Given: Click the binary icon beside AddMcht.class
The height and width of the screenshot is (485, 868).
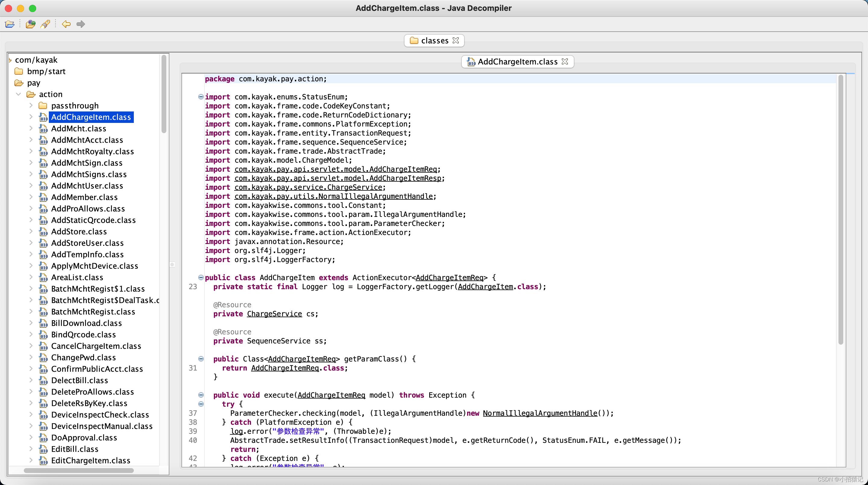Looking at the screenshot, I should pos(43,129).
